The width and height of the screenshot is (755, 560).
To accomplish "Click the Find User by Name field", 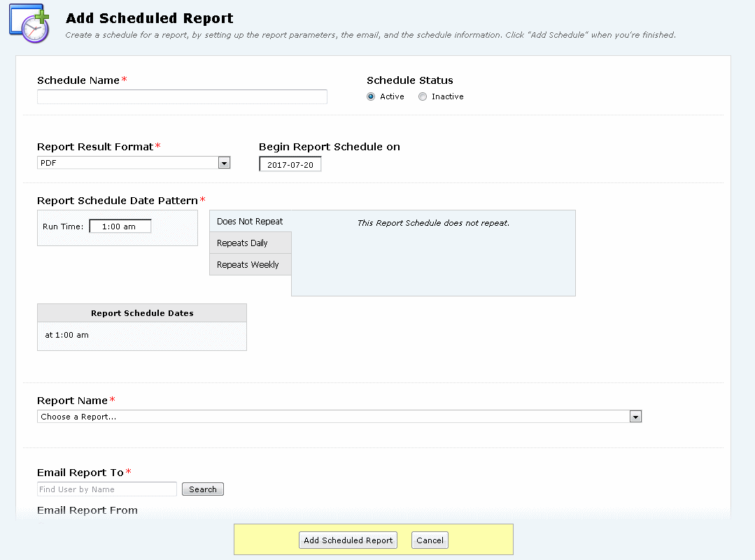I will coord(107,489).
